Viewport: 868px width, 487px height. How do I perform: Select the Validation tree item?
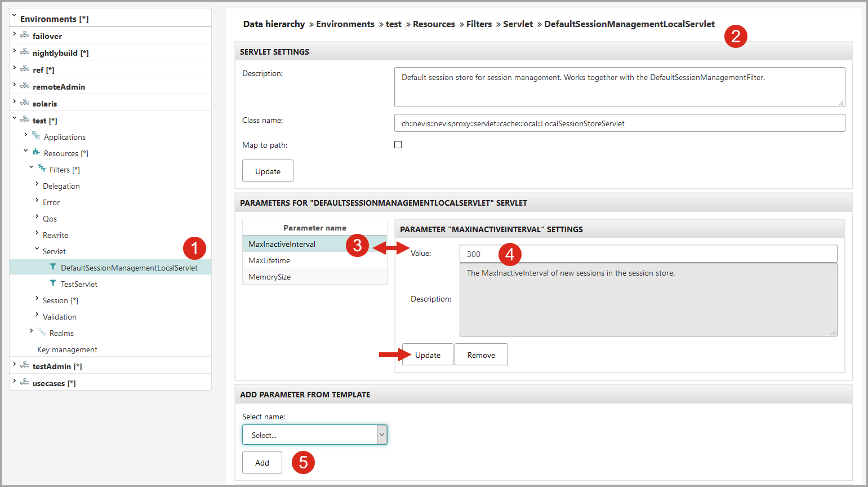(60, 317)
